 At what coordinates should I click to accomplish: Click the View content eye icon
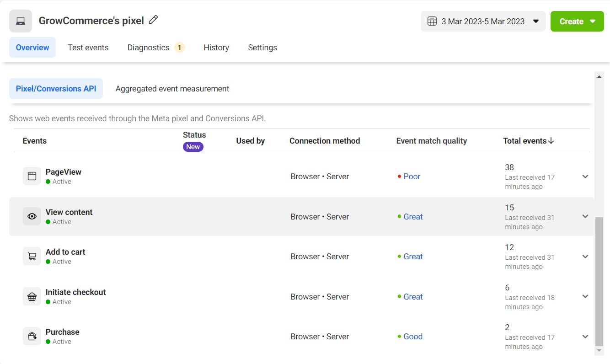click(x=32, y=216)
